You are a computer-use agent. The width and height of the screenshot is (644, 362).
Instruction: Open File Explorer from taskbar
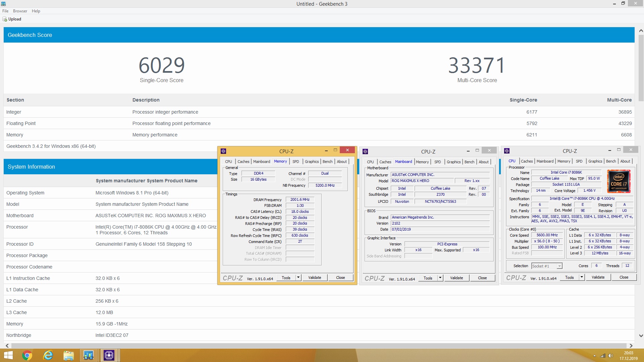(68, 355)
